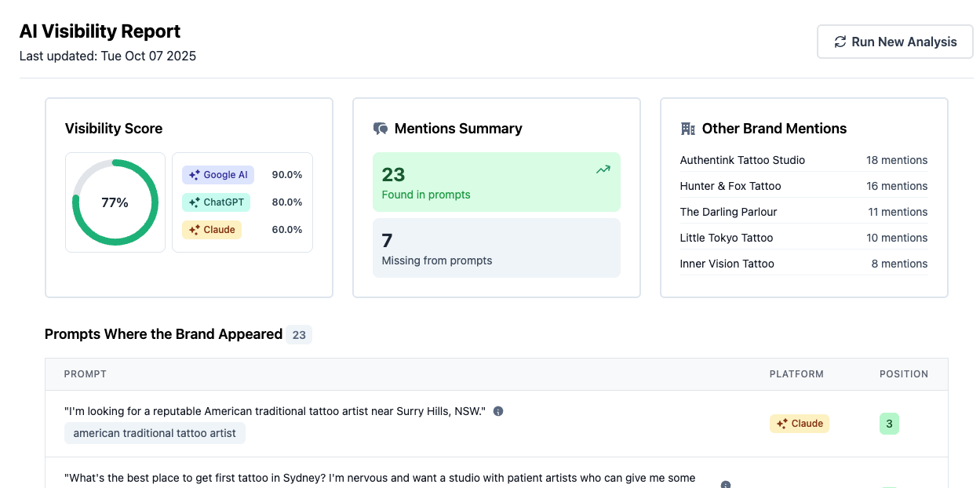Screen dimensions: 980x488
Task: Click the PROMPT column header
Action: pos(86,374)
